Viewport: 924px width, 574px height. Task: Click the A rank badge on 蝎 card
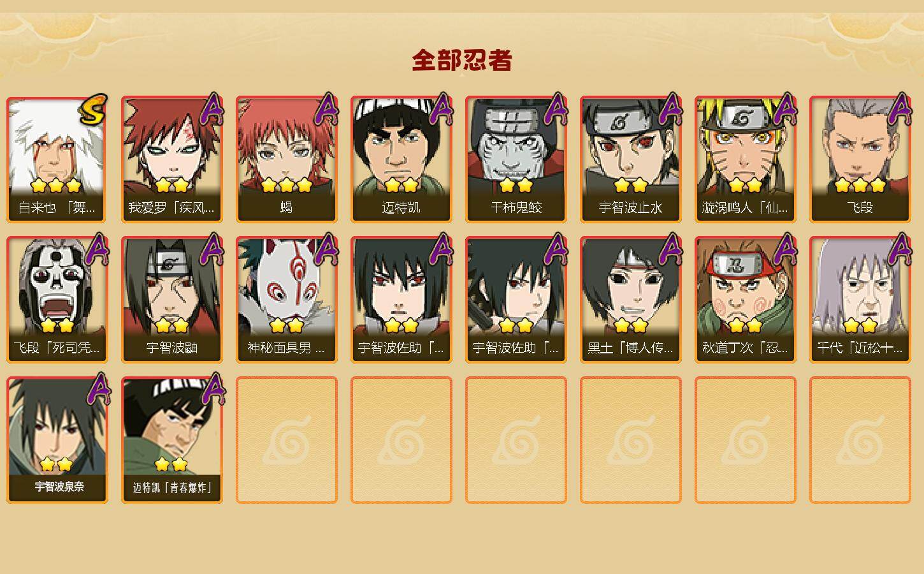pyautogui.click(x=326, y=110)
